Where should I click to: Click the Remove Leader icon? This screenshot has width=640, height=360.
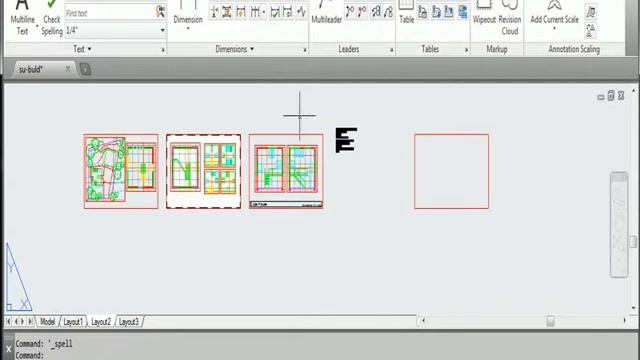(362, 12)
